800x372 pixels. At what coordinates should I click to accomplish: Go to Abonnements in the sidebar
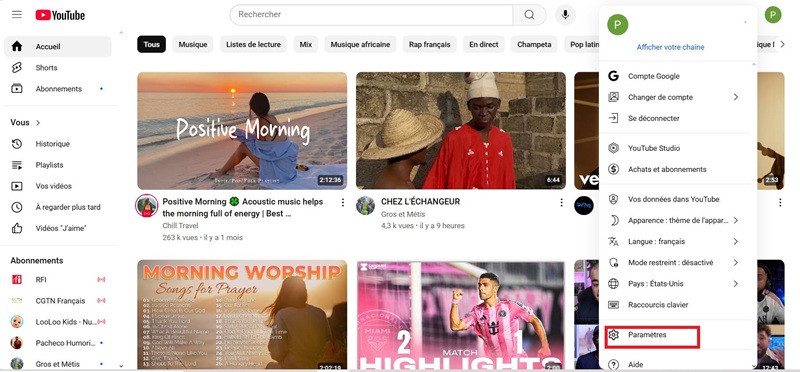(x=58, y=89)
